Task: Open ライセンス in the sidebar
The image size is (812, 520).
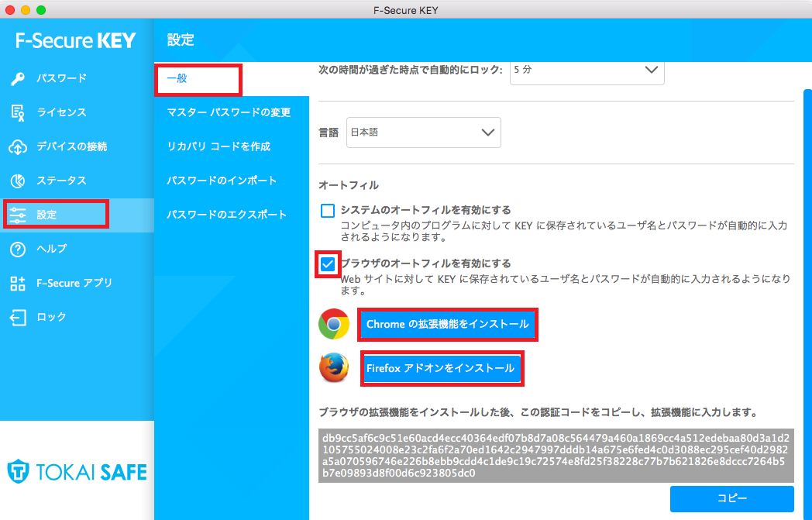Action: 77,112
